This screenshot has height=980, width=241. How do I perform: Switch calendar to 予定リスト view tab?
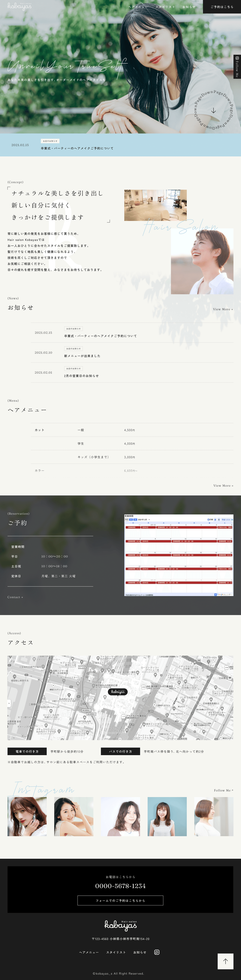click(226, 520)
